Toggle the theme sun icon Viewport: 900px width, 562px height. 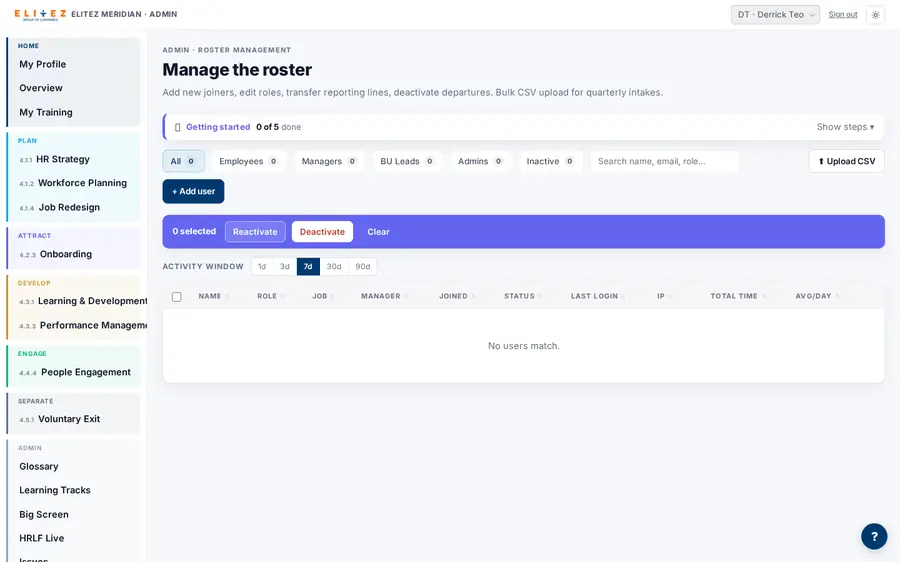875,15
